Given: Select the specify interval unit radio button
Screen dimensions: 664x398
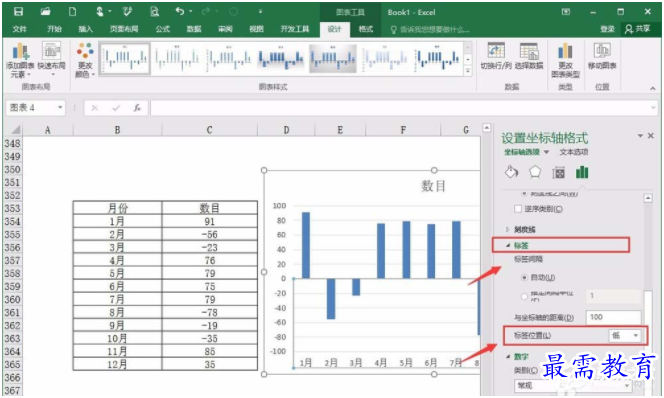Looking at the screenshot, I should pyautogui.click(x=524, y=296).
